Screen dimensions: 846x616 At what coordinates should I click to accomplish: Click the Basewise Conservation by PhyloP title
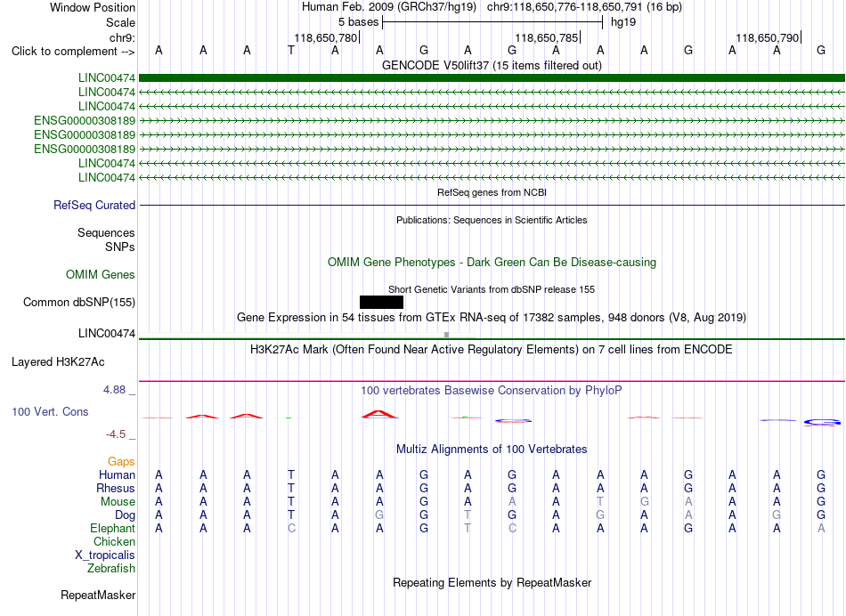coord(492,390)
